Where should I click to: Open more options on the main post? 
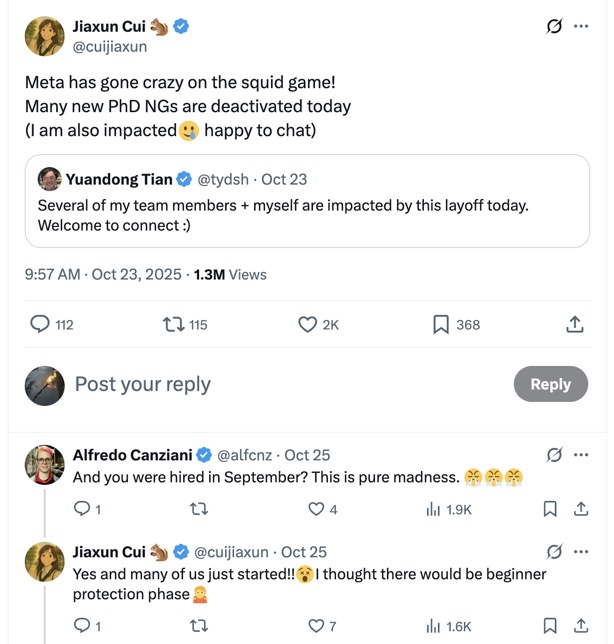[581, 26]
